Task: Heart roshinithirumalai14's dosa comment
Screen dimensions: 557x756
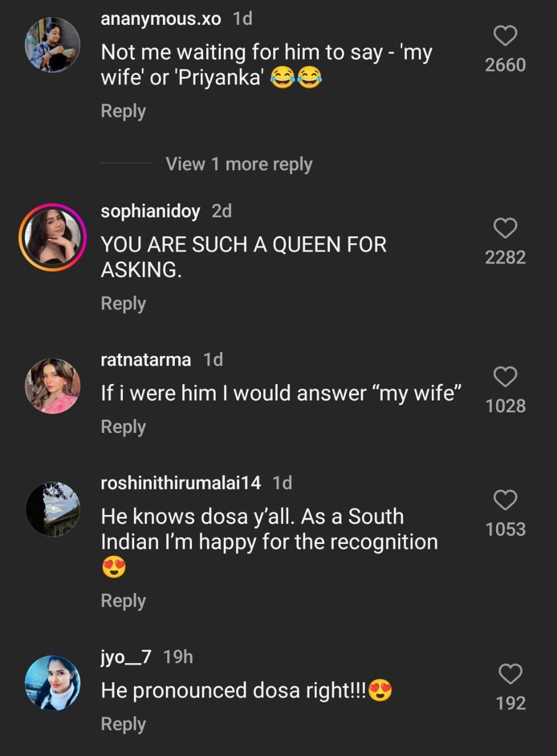Action: pos(505,500)
